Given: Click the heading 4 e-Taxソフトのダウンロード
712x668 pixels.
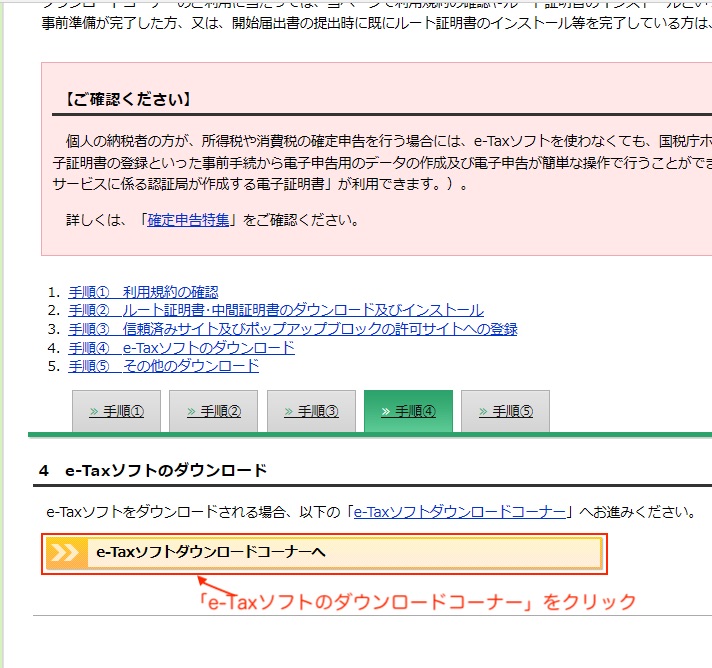Looking at the screenshot, I should tap(153, 470).
